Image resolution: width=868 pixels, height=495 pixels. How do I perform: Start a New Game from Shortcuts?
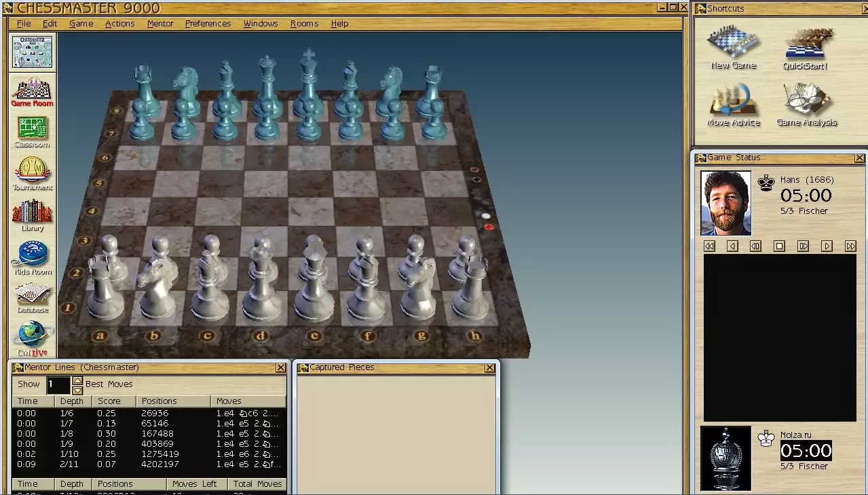click(733, 47)
